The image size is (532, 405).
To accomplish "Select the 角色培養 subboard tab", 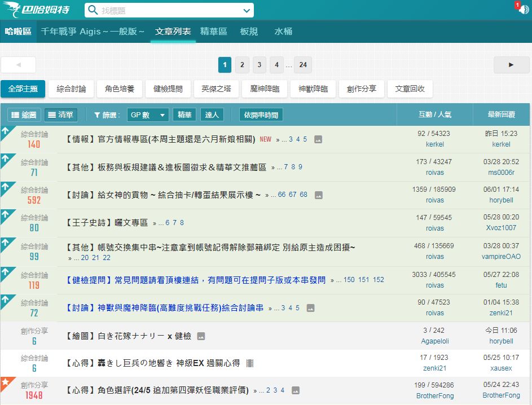I will (x=120, y=89).
